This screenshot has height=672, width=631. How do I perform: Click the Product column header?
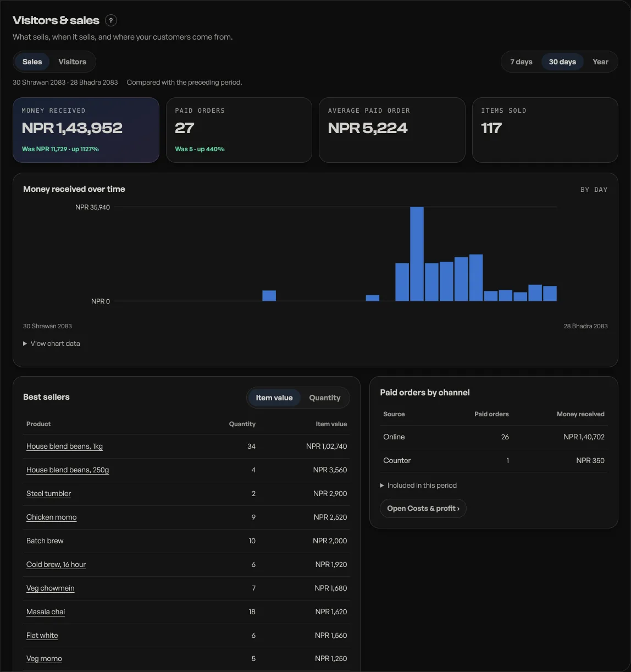pyautogui.click(x=38, y=424)
